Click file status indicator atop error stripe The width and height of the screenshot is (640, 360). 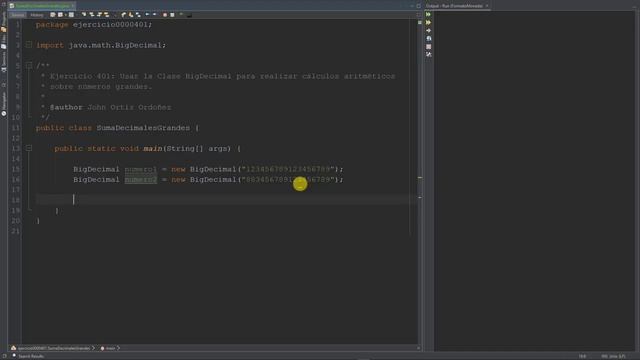420,22
